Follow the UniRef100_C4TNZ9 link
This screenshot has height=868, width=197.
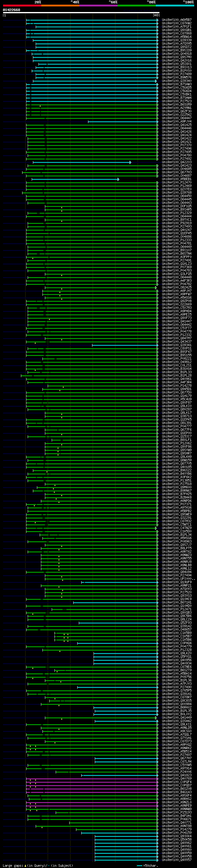pos(176,528)
